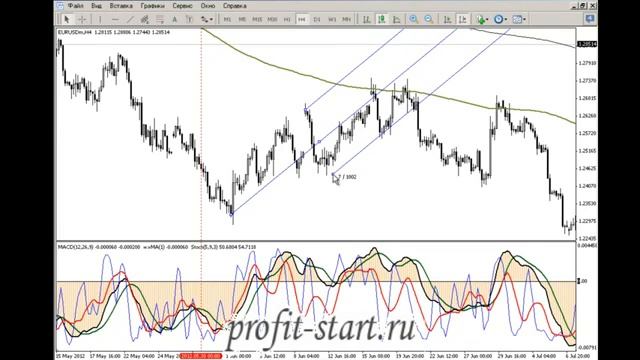Restore down the chart window
The width and height of the screenshot is (640, 360).
(583, 6)
